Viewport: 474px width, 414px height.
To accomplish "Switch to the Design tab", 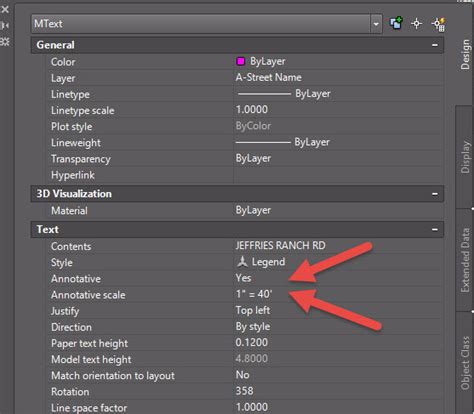I will (x=465, y=54).
